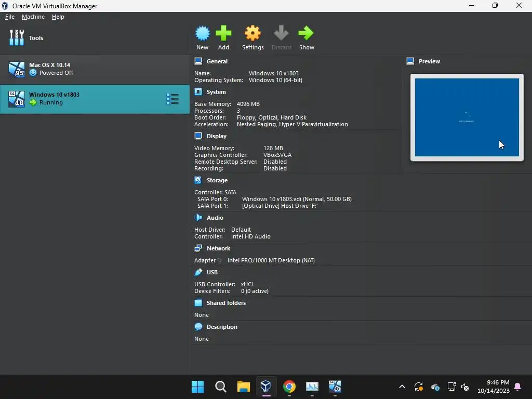Click the Windows 10 v1803 VM icon

(x=17, y=99)
